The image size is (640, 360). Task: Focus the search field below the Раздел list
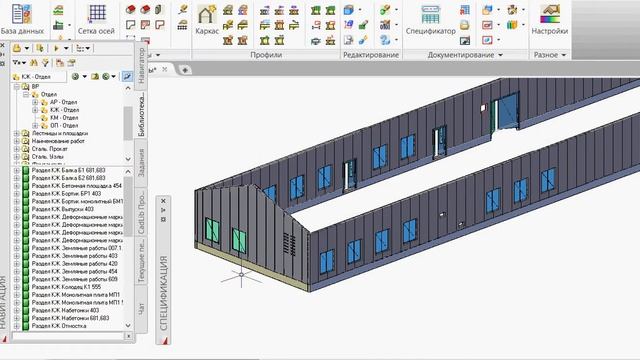pyautogui.click(x=68, y=336)
